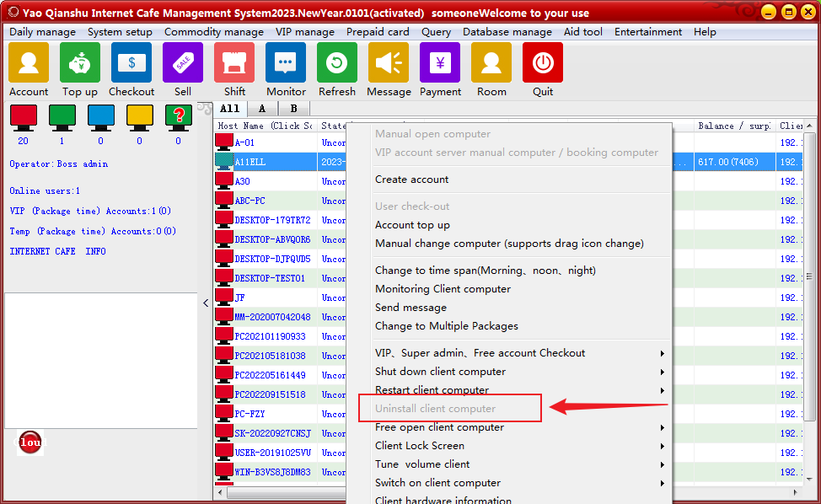The height and width of the screenshot is (504, 821).
Task: Choose Account top up in context menu
Action: (x=412, y=225)
